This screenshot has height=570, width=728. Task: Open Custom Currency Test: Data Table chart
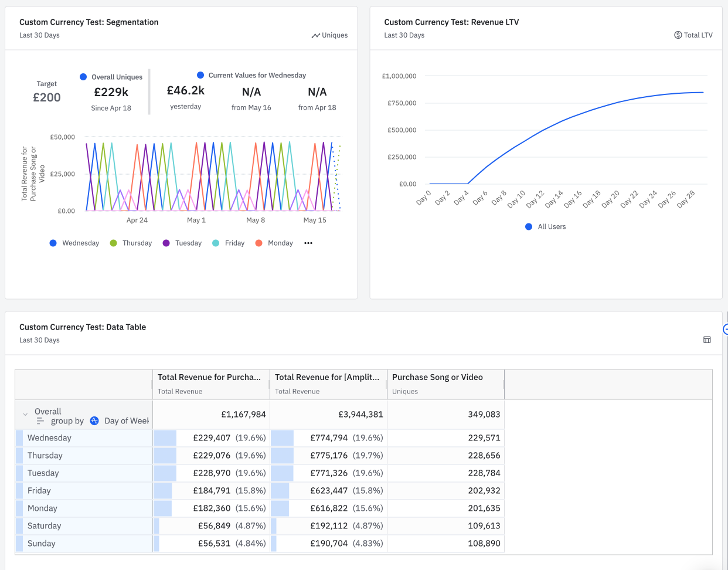point(83,327)
